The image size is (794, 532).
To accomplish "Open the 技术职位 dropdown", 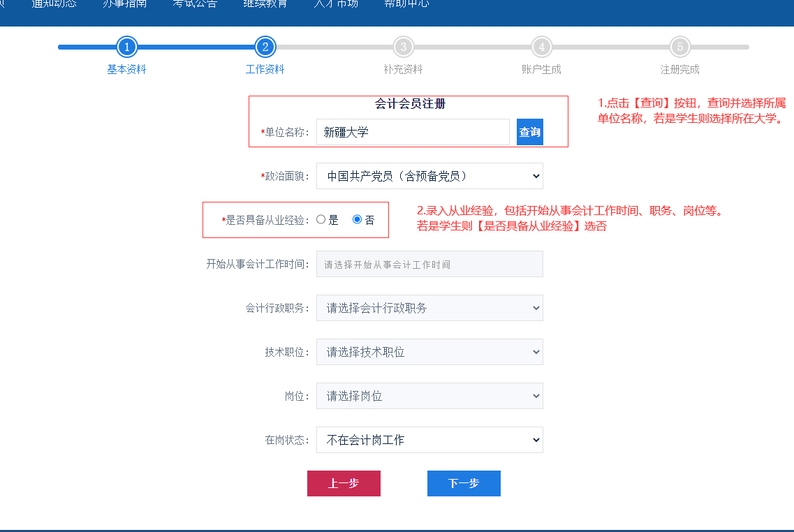I will [429, 352].
